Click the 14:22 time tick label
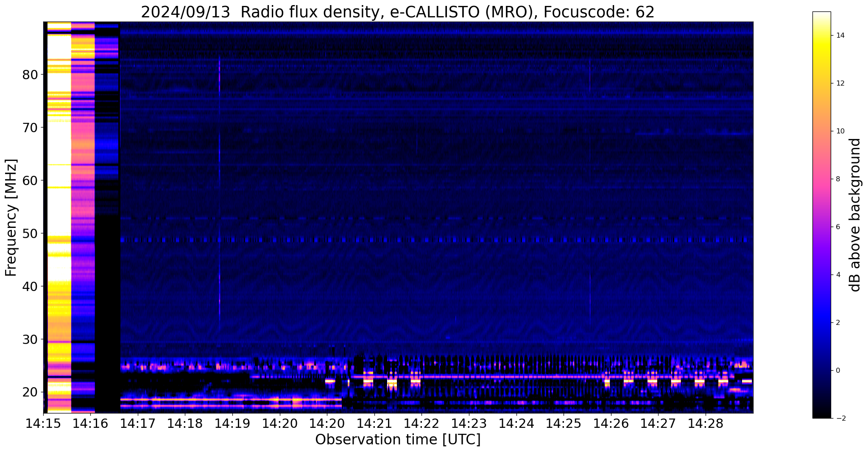The height and width of the screenshot is (452, 868). tap(421, 424)
